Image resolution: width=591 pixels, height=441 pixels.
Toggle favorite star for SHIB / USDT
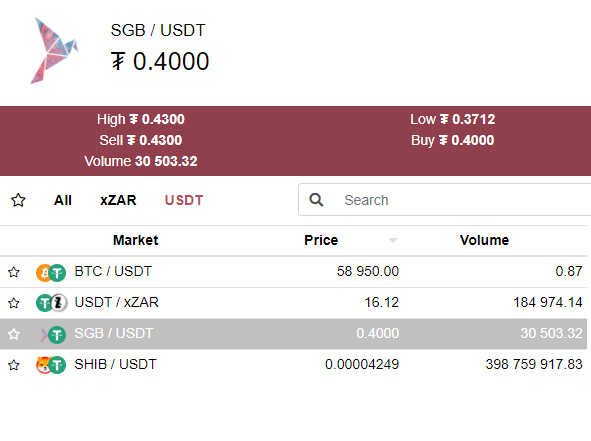point(14,365)
